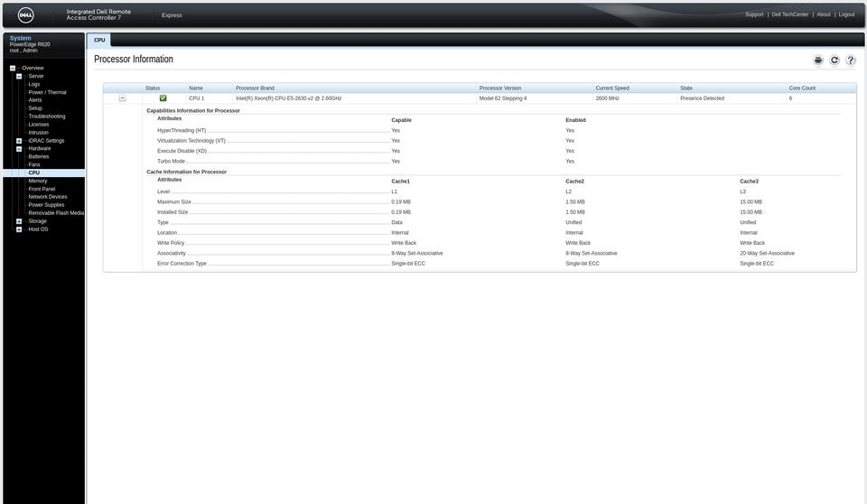867x504 pixels.
Task: Click the Status column header
Action: point(153,88)
